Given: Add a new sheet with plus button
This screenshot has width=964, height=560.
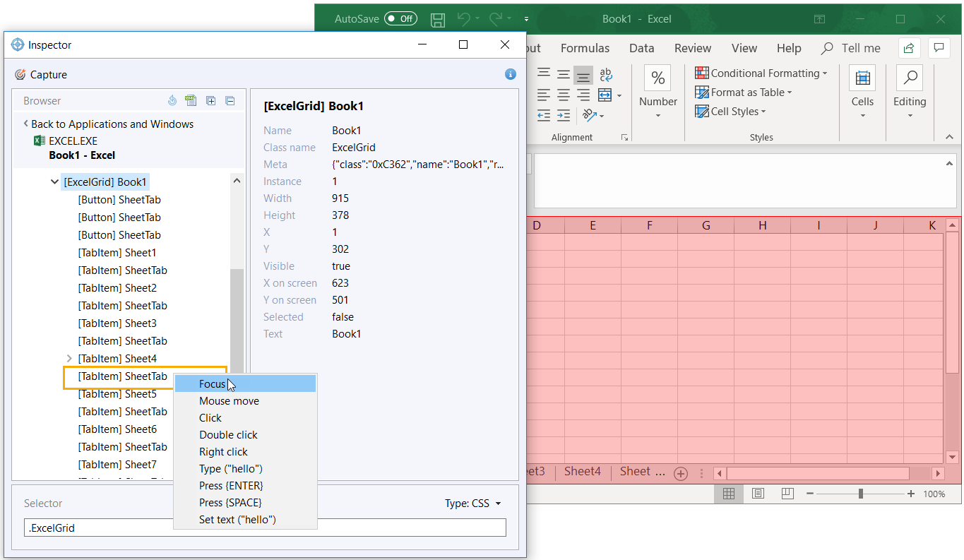Looking at the screenshot, I should [681, 473].
